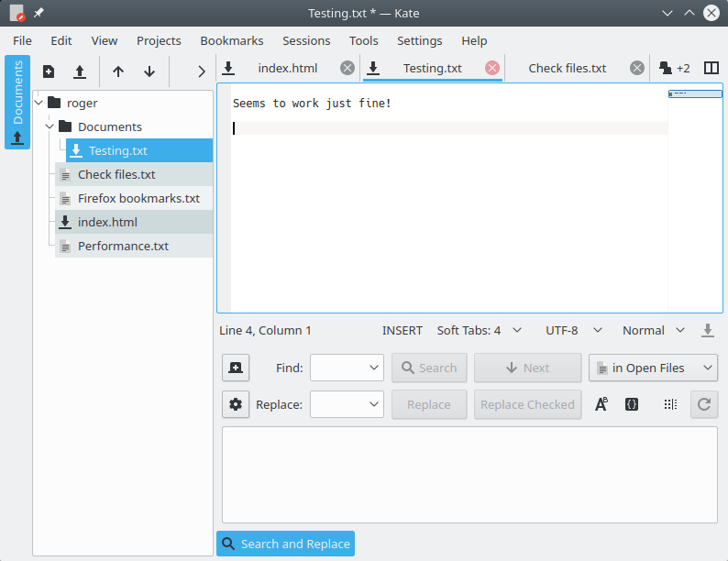
Task: Go to previous document with up arrow
Action: [x=118, y=71]
